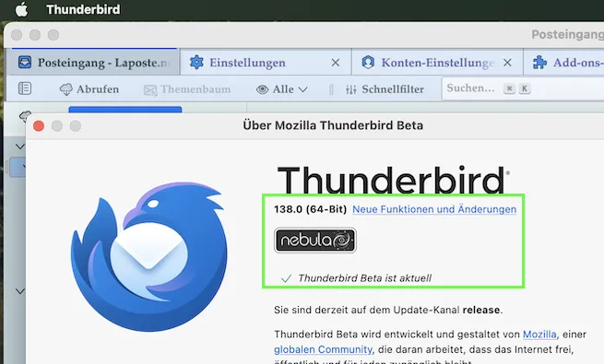
Task: Collapse the lower folder tree chevron
Action: [x=19, y=291]
